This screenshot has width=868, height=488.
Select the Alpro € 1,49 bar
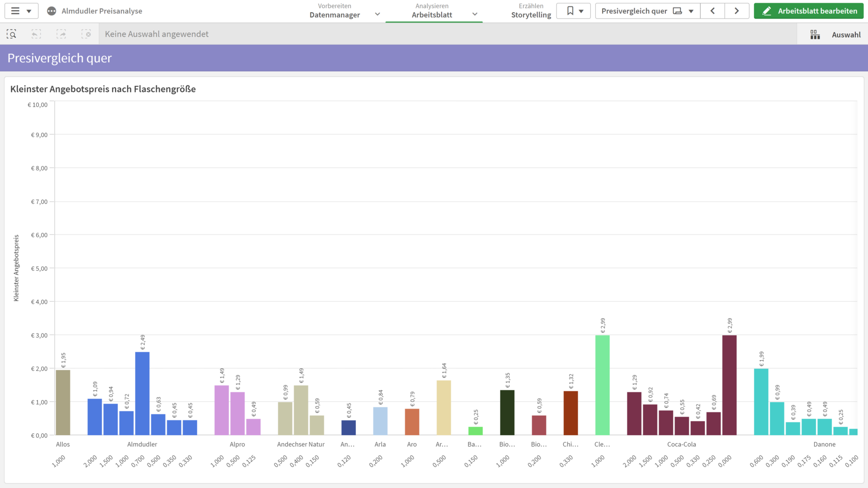pos(222,410)
